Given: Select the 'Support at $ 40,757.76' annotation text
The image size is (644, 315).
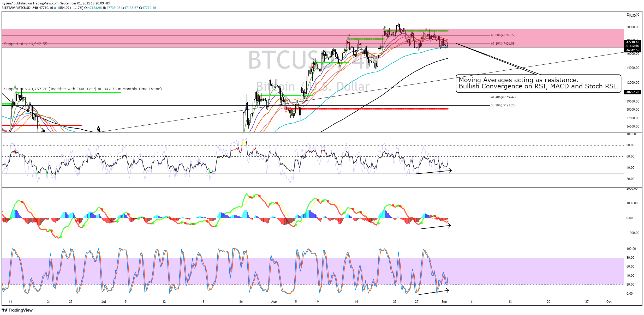Looking at the screenshot, I should (83, 89).
